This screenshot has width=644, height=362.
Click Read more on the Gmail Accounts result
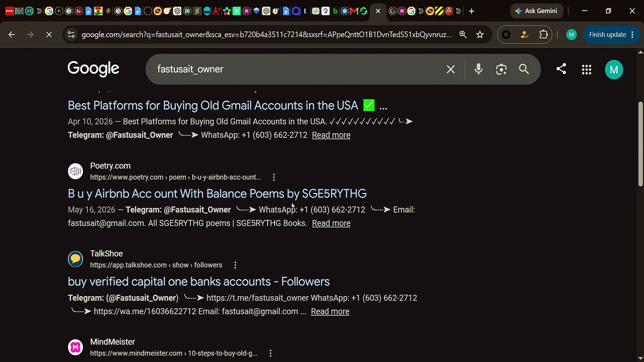point(331,135)
